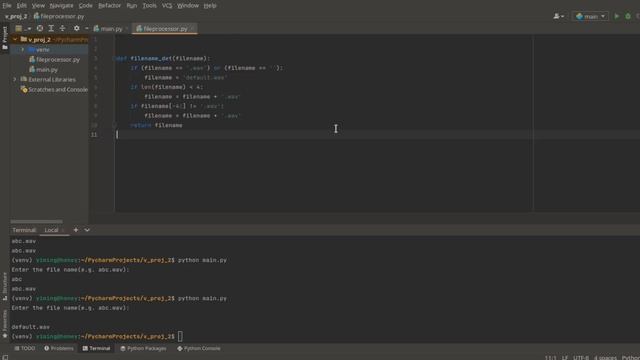This screenshot has width=640, height=360.
Task: Select fileprocessor.py in the project tree
Action: click(54, 60)
